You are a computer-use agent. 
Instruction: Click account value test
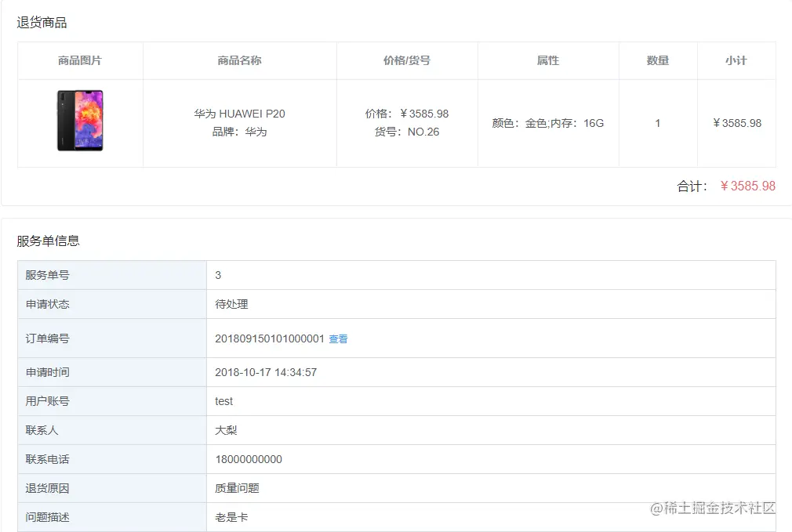point(223,401)
